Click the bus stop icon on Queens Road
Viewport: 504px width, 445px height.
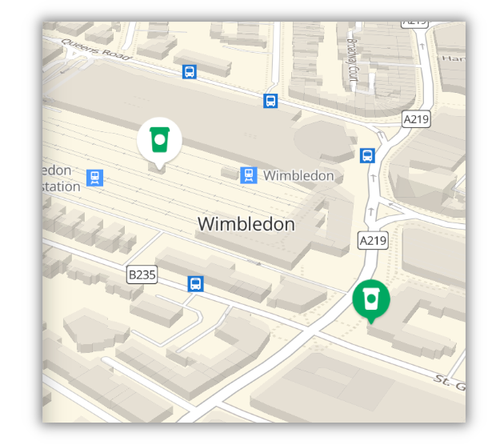pyautogui.click(x=190, y=72)
